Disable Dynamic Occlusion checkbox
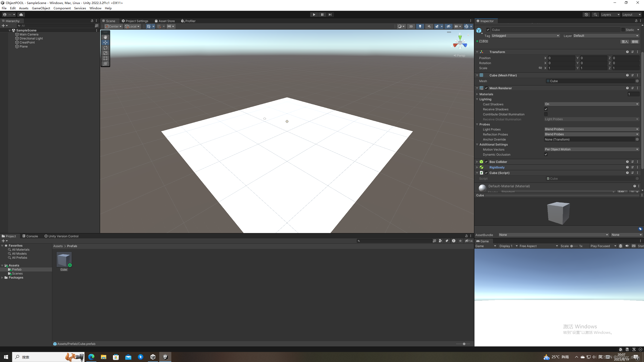This screenshot has width=644, height=362. pyautogui.click(x=546, y=154)
